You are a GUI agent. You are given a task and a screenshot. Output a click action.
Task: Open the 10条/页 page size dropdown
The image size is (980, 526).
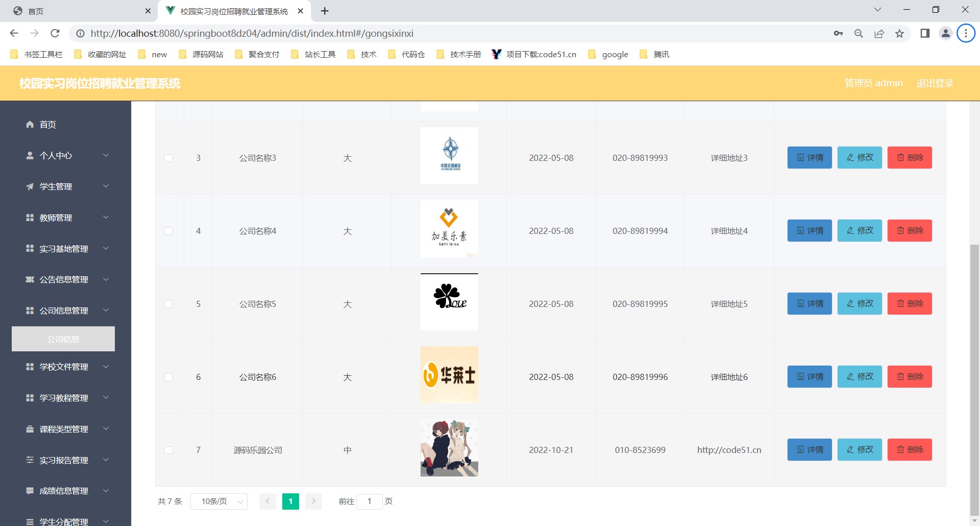pos(219,501)
